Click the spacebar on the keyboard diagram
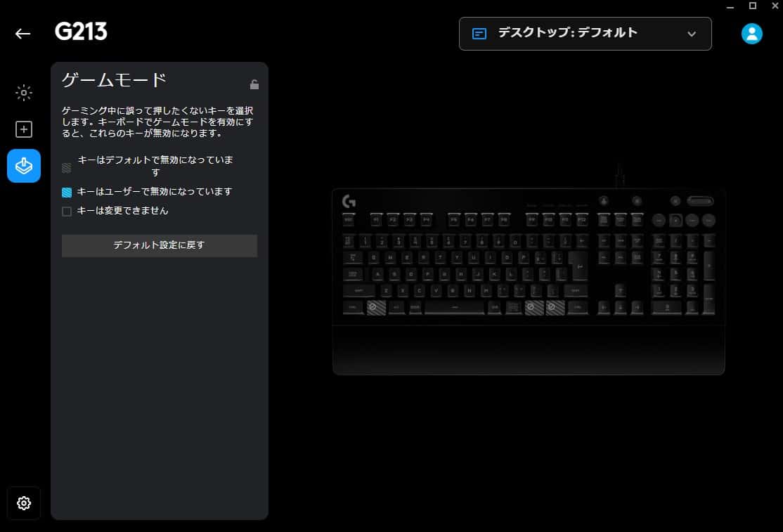 [453, 308]
